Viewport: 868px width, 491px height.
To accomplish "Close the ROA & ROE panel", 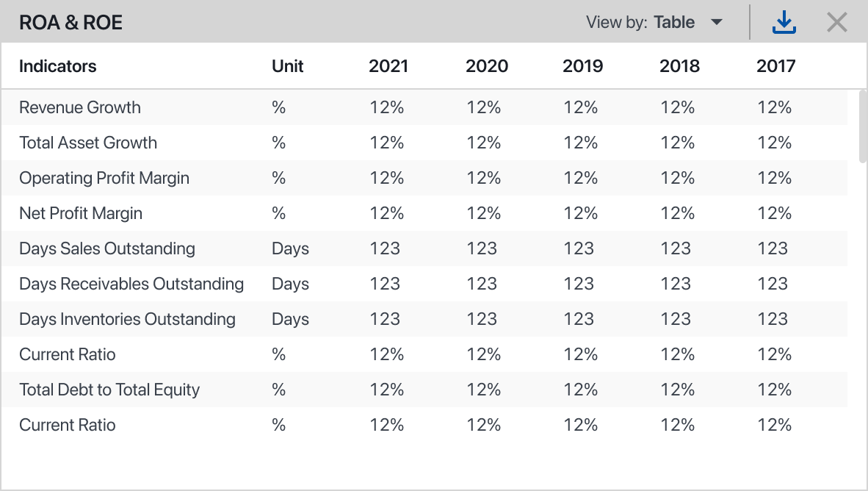I will 836,23.
